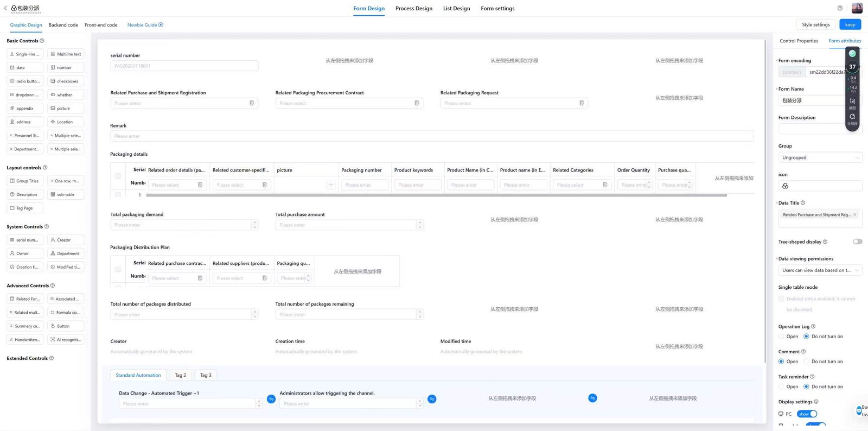Click the Packaging details horizontal scrollbar
868x431 pixels.
coord(437,195)
